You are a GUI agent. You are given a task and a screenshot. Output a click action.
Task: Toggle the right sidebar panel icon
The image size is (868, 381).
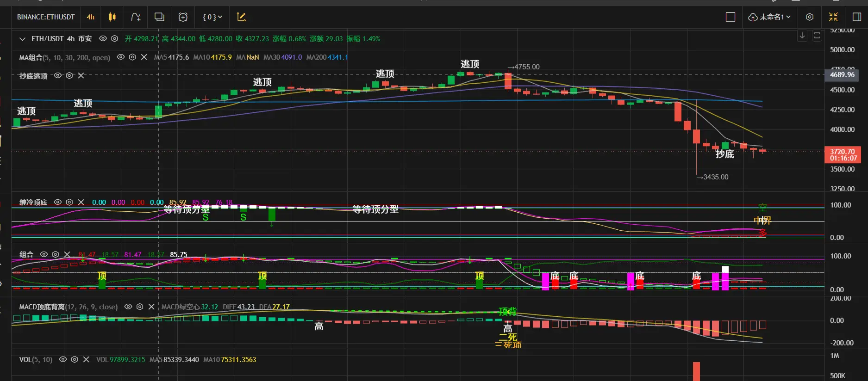click(x=857, y=17)
